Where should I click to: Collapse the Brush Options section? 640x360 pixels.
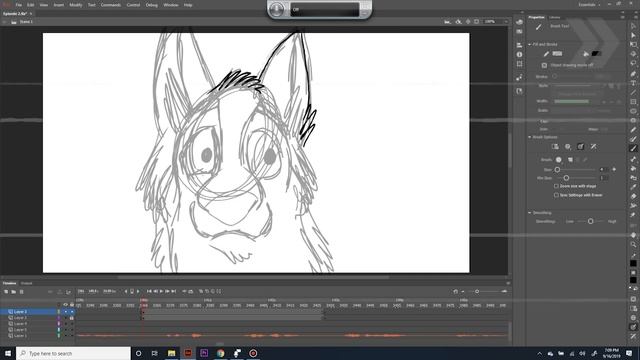tap(530, 137)
